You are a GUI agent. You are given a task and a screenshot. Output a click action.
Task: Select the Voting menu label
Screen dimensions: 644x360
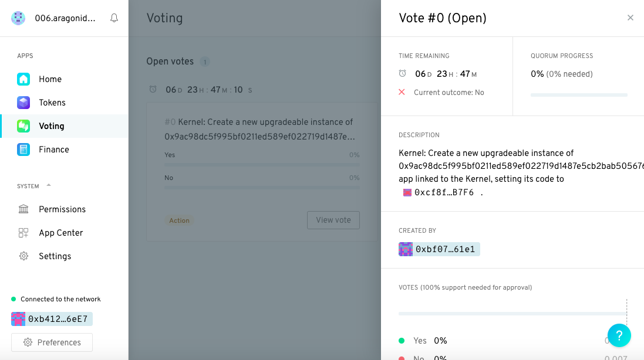[x=52, y=126]
